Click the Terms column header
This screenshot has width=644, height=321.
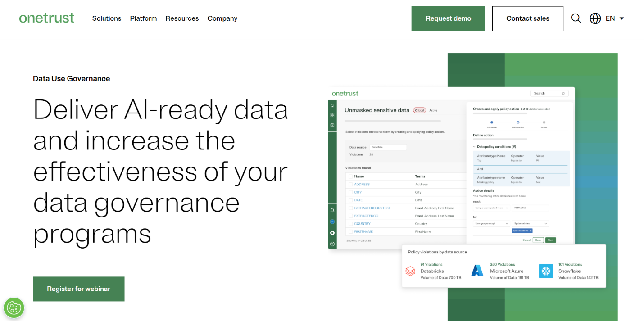coord(420,176)
